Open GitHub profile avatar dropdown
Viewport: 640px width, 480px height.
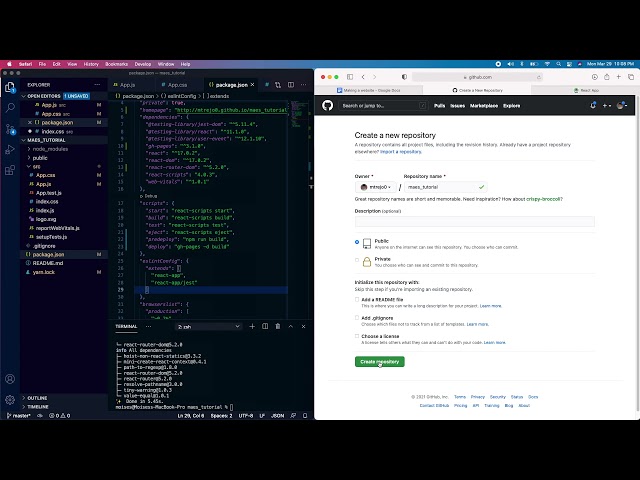pyautogui.click(x=622, y=106)
